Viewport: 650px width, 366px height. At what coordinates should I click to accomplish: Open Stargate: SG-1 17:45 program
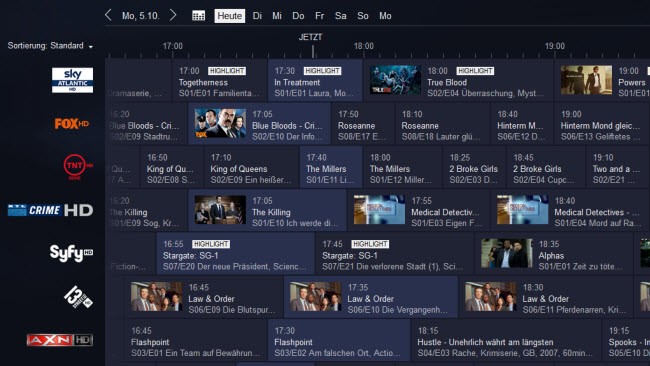click(395, 254)
